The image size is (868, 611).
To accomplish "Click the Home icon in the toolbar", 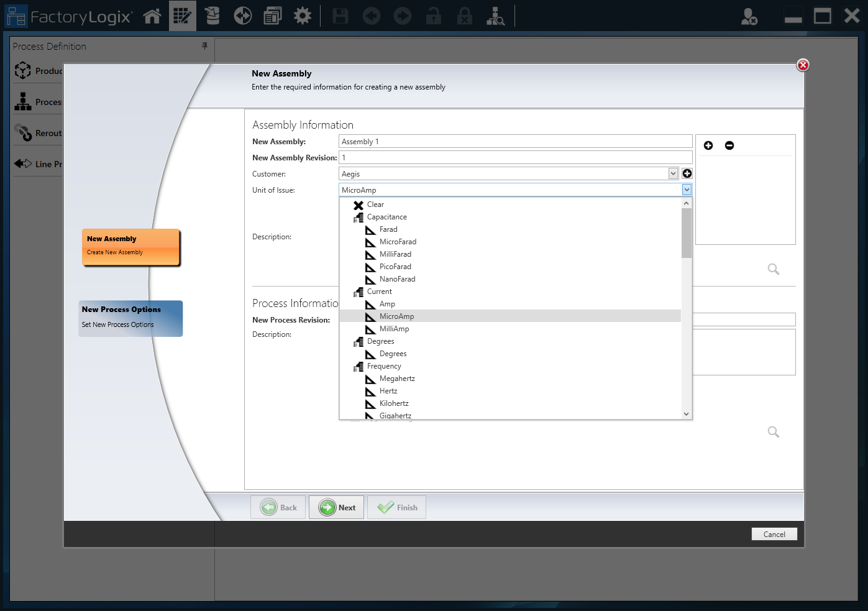I will pyautogui.click(x=152, y=16).
